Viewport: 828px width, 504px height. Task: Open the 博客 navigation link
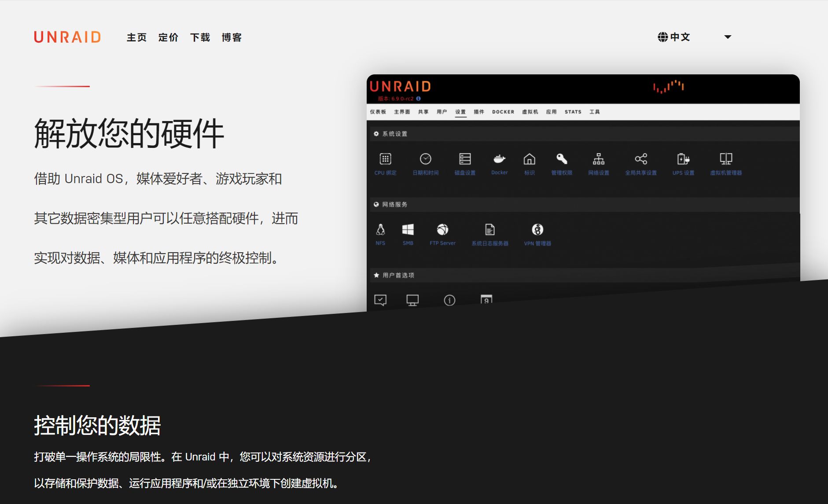pos(232,37)
